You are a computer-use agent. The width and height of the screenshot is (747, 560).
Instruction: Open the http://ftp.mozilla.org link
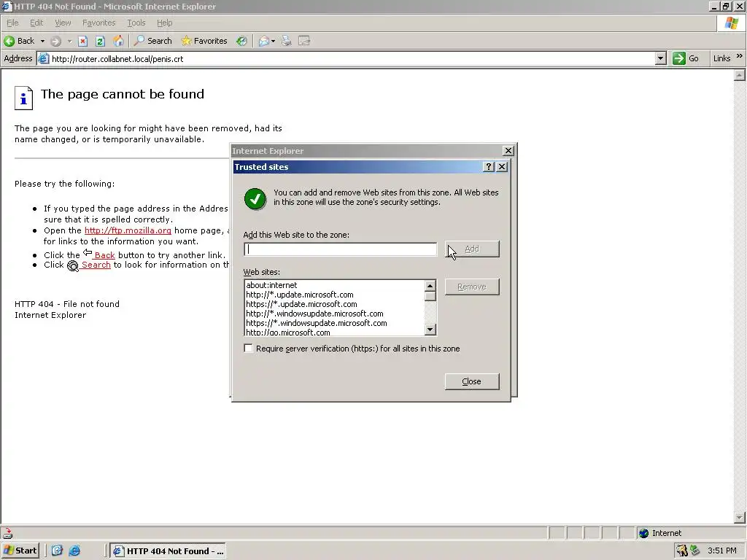tap(128, 230)
